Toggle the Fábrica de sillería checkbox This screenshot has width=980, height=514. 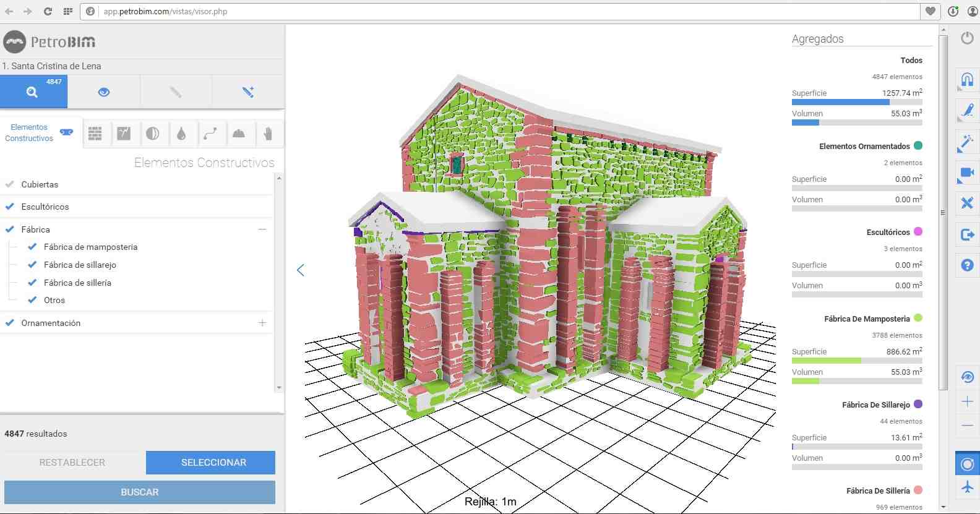(32, 283)
